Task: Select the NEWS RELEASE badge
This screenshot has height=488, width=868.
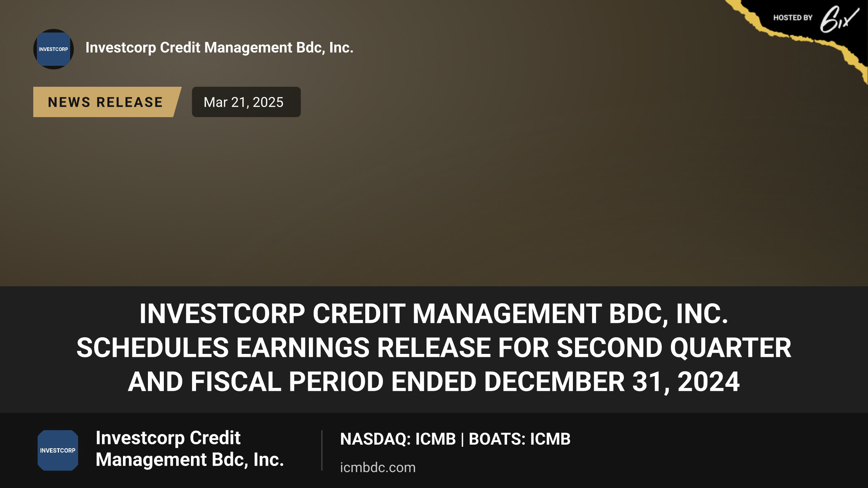Action: tap(107, 102)
